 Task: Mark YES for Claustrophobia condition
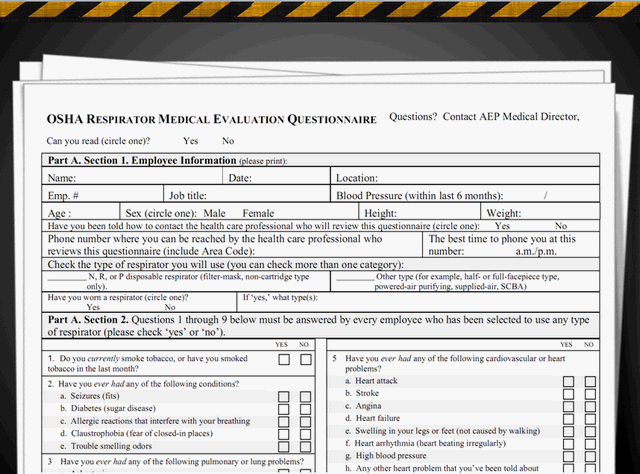click(x=284, y=434)
